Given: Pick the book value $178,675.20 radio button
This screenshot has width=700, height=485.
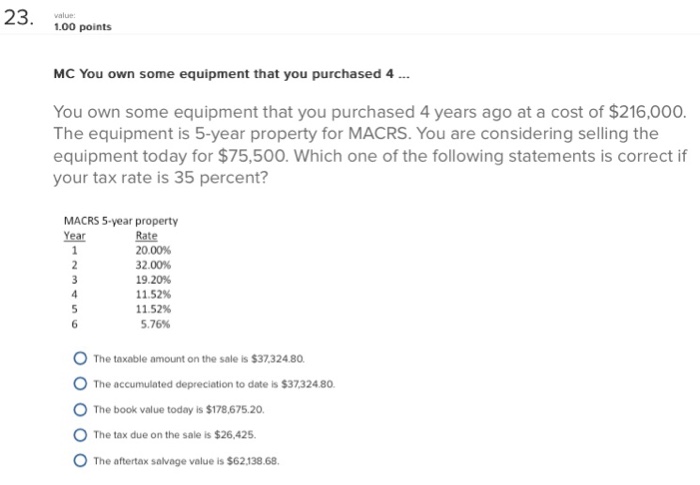Looking at the screenshot, I should 80,410.
